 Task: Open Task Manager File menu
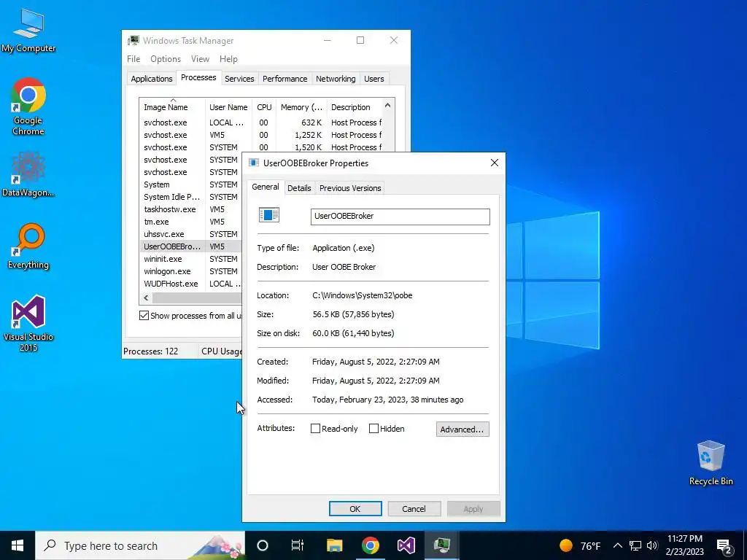pyautogui.click(x=133, y=59)
